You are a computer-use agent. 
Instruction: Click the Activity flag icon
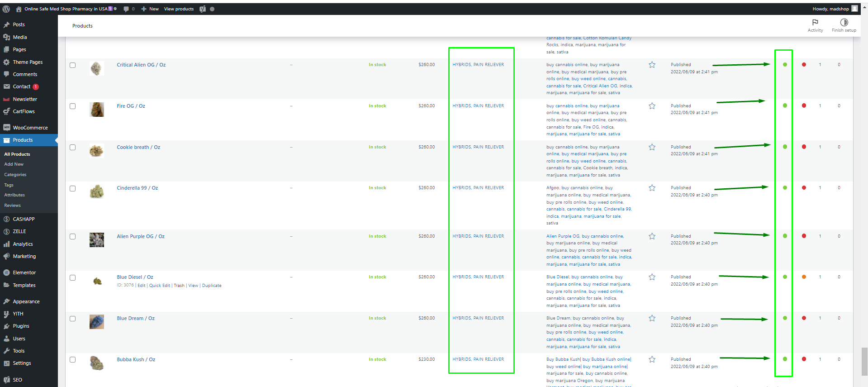pos(815,23)
